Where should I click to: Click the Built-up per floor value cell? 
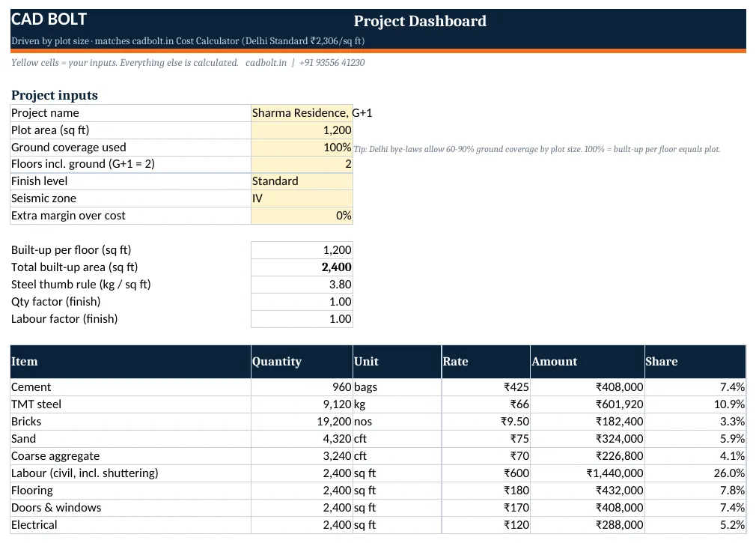click(x=302, y=250)
